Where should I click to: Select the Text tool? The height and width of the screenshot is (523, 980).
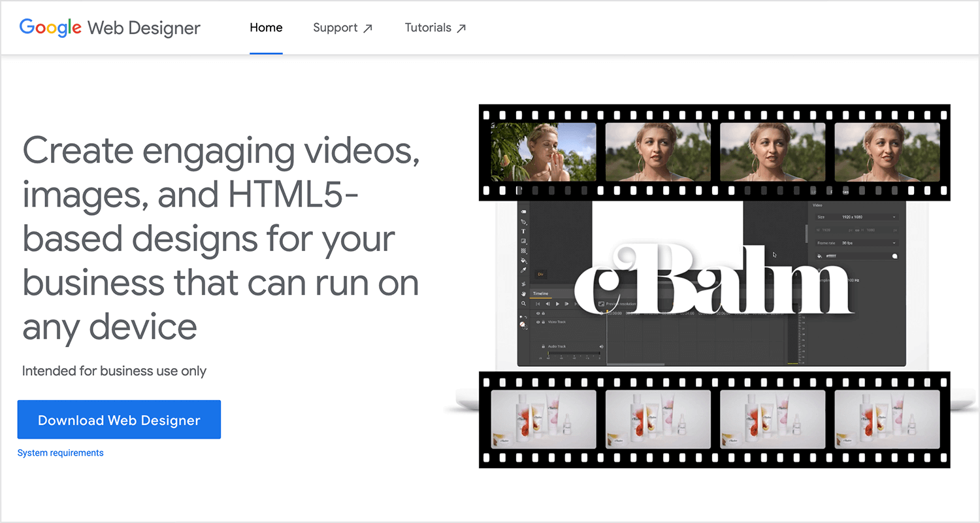point(523,231)
